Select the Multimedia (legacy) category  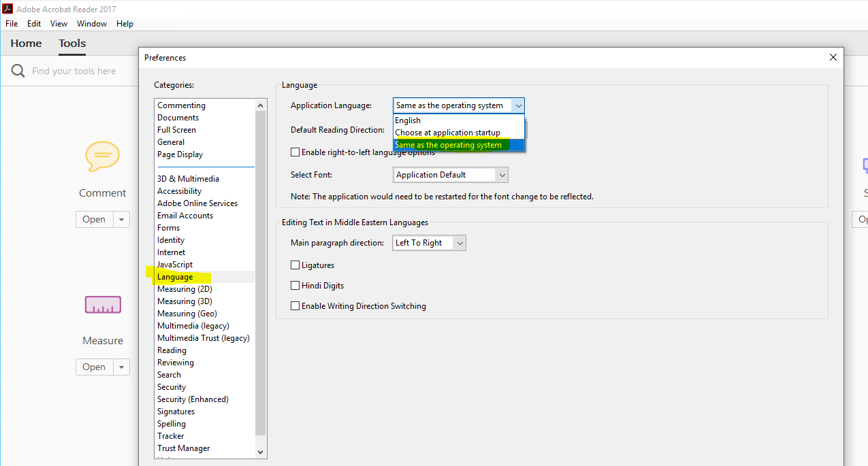(193, 326)
